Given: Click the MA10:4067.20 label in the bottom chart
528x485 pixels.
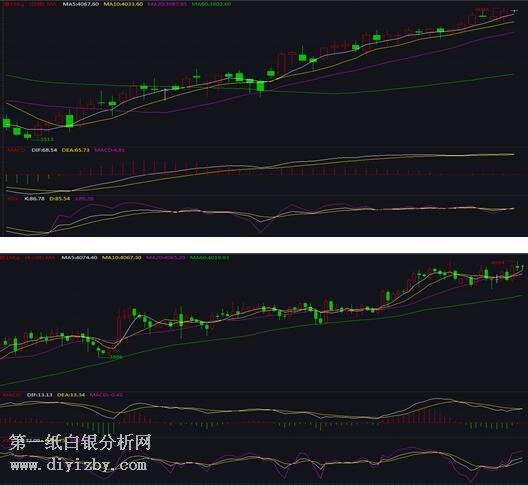Looking at the screenshot, I should pos(122,258).
